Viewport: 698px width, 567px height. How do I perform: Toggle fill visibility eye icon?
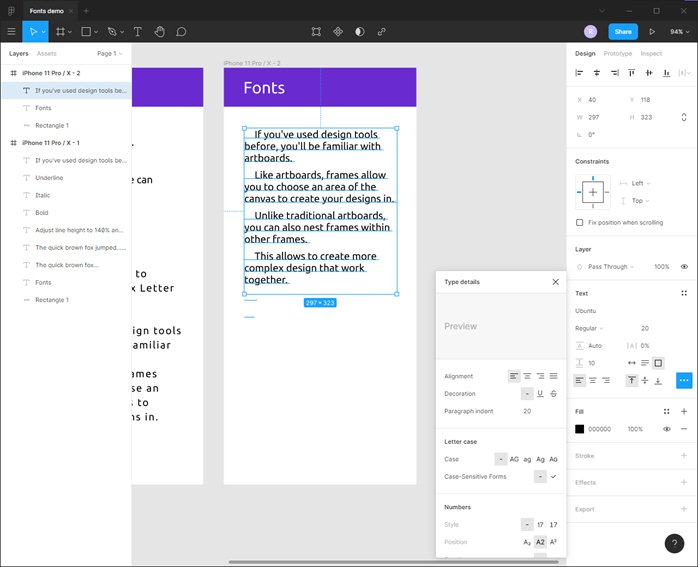666,429
